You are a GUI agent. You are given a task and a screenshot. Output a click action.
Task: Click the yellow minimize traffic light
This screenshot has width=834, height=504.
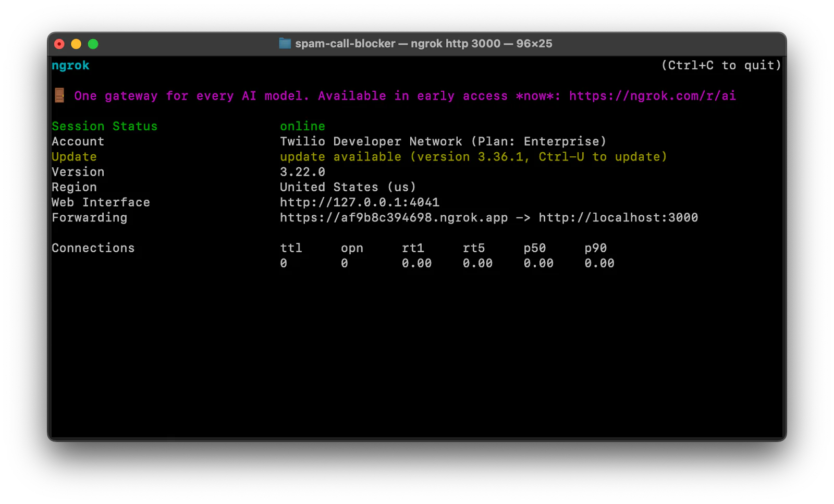pyautogui.click(x=76, y=44)
